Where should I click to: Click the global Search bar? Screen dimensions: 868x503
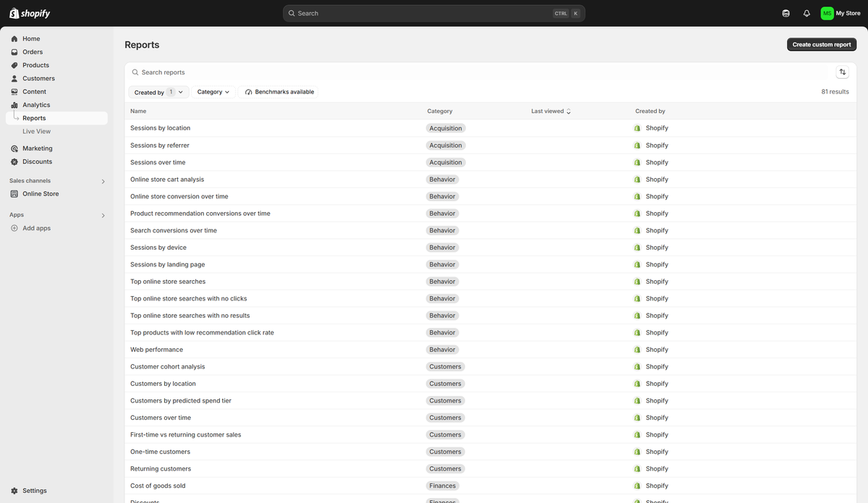tap(434, 13)
